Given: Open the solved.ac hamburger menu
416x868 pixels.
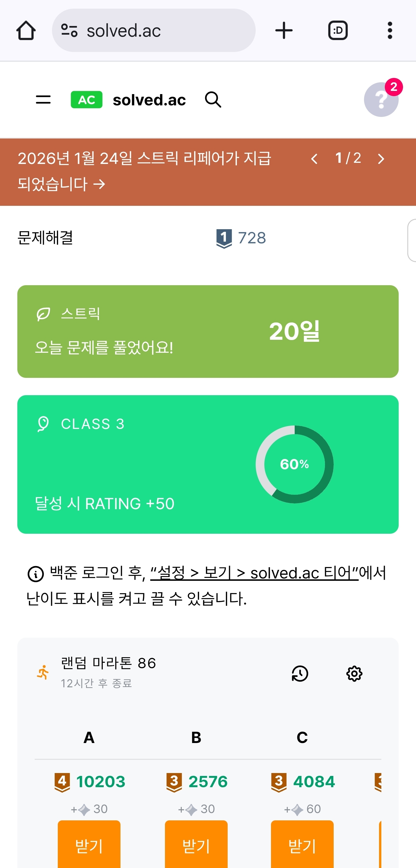Looking at the screenshot, I should coord(43,100).
